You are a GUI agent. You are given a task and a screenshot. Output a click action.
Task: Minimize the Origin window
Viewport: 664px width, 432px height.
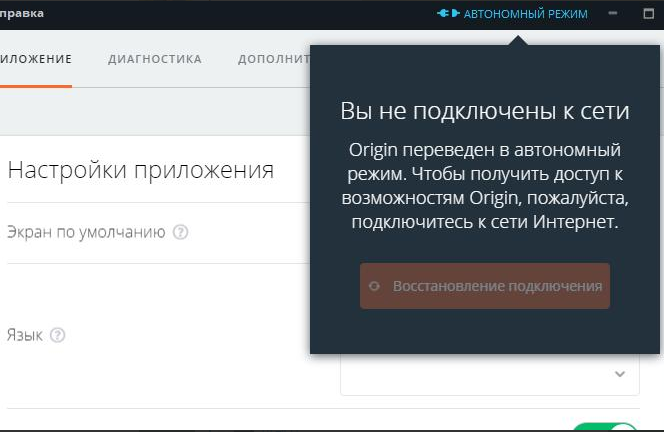(x=613, y=14)
